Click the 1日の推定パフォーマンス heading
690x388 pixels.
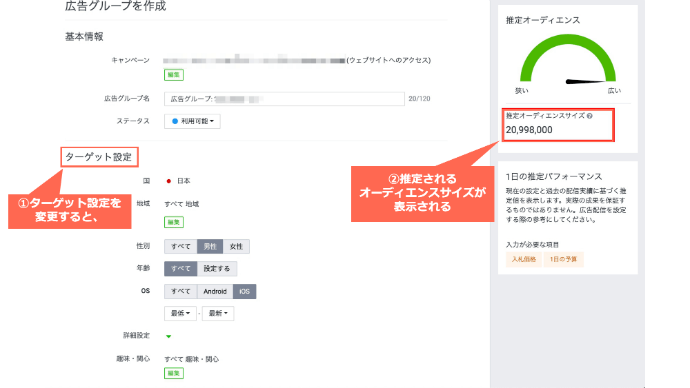point(554,177)
